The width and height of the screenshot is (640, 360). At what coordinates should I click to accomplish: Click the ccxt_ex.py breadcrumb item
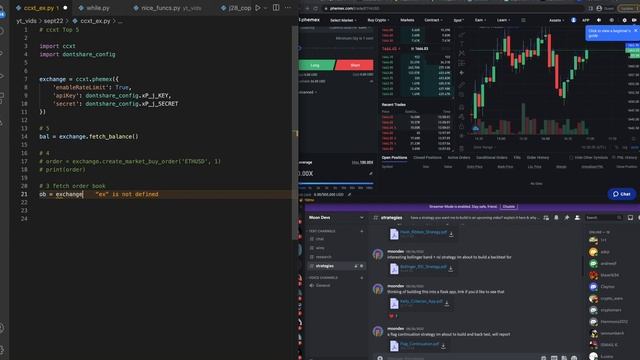pos(91,21)
